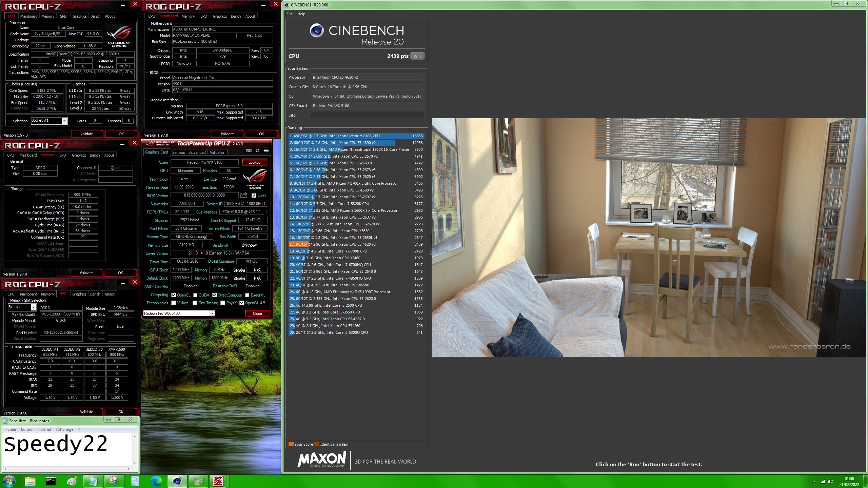Click the rendered room image in Cinebench

(x=649, y=237)
